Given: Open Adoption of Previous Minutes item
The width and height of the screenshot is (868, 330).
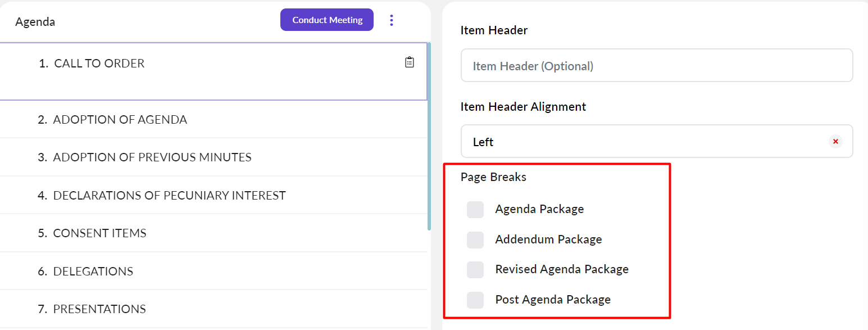Looking at the screenshot, I should (x=152, y=157).
